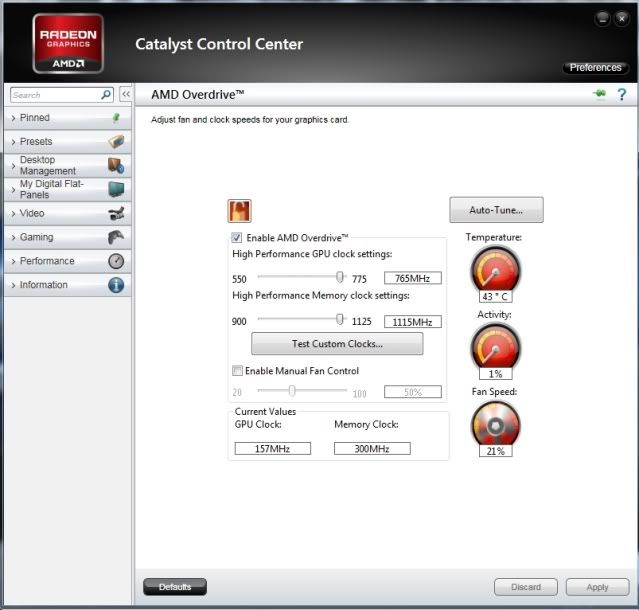This screenshot has height=610, width=639.
Task: Click the Video camera icon
Action: pyautogui.click(x=116, y=213)
